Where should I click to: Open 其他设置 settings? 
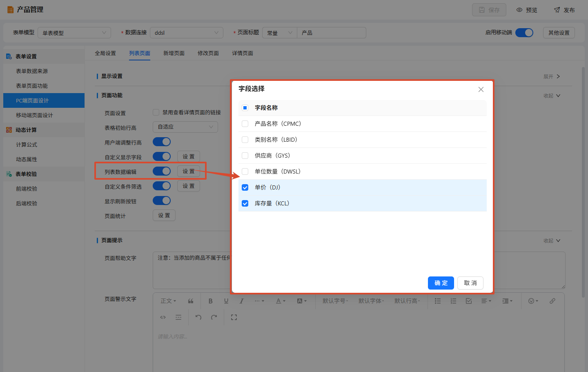tap(559, 33)
